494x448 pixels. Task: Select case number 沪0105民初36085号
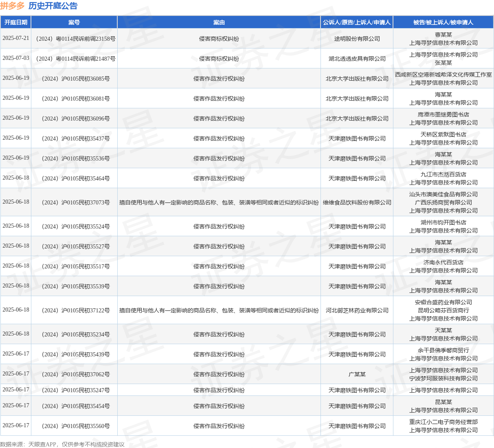coord(74,79)
